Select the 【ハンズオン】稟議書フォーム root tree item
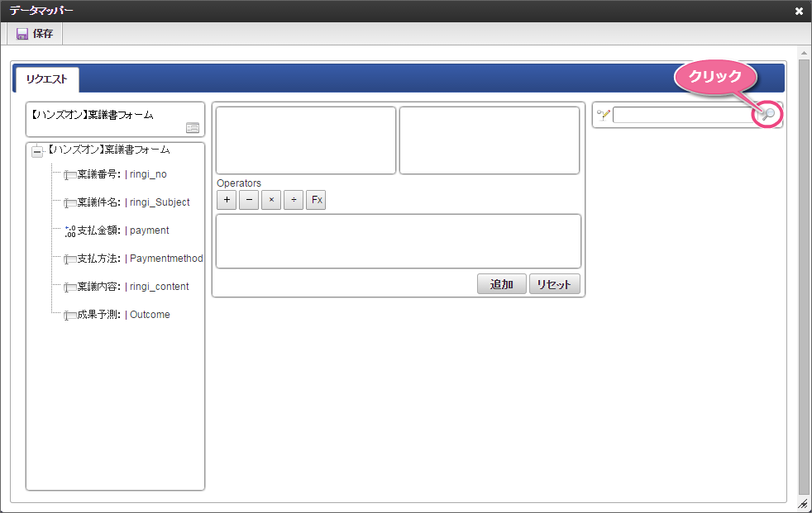 [x=109, y=150]
